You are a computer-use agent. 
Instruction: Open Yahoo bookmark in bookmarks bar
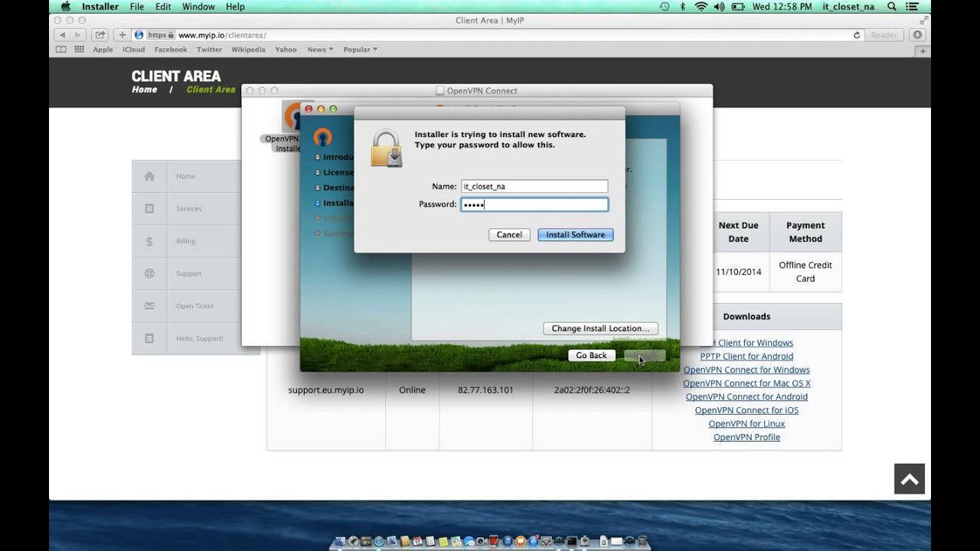(286, 50)
